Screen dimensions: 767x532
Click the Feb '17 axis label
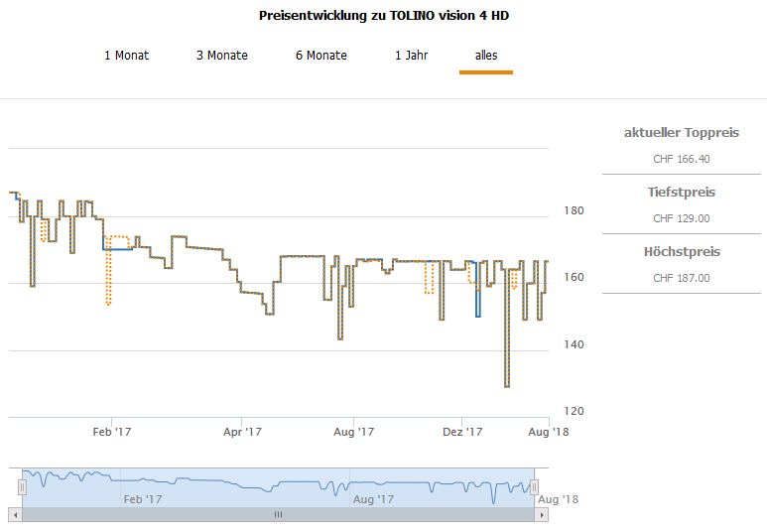point(112,432)
